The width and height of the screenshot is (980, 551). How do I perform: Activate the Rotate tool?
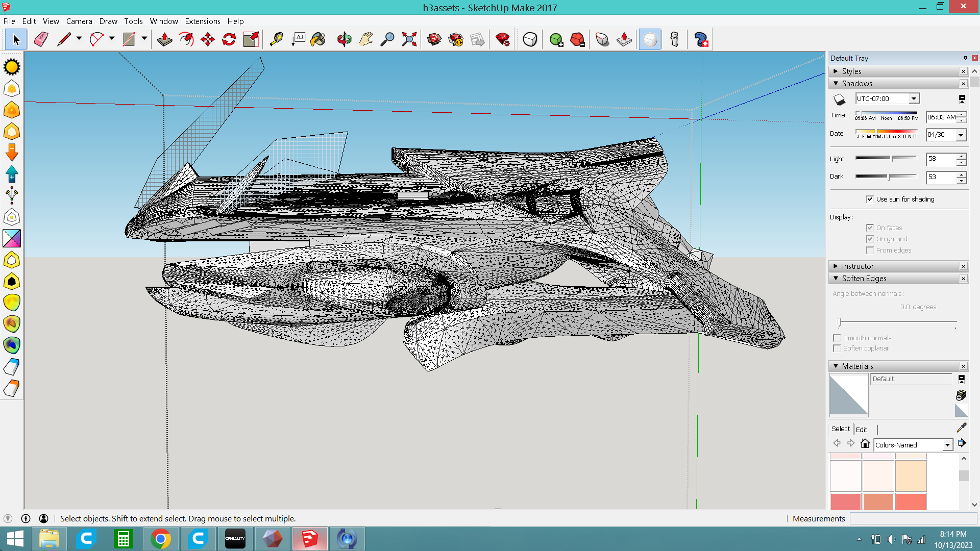pyautogui.click(x=229, y=39)
